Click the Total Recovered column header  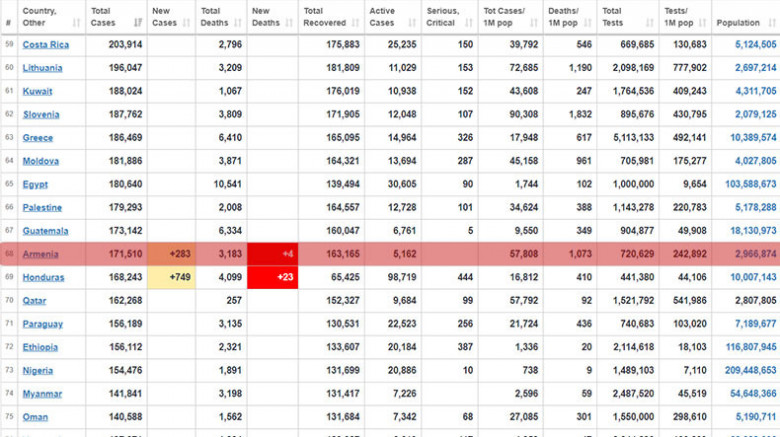click(324, 16)
